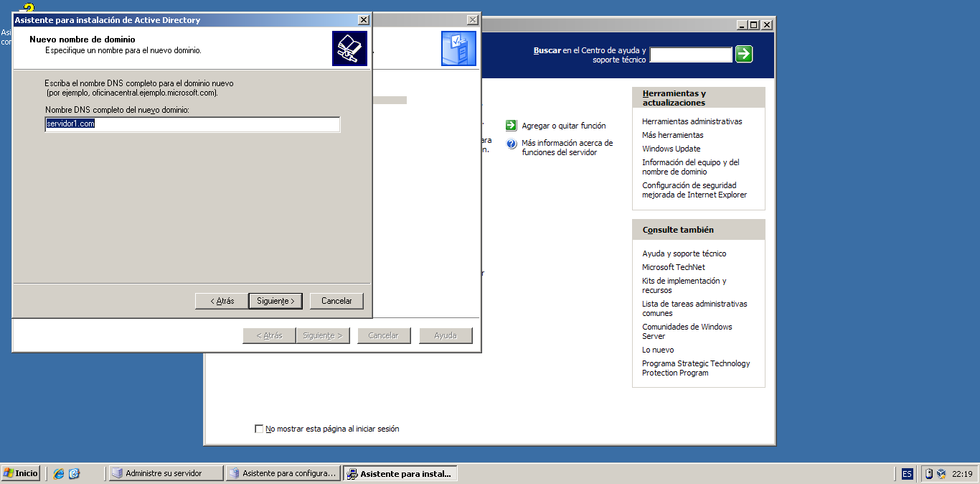The width and height of the screenshot is (980, 484).
Task: Click the server configuration wizard clipboard icon
Action: pyautogui.click(x=458, y=49)
